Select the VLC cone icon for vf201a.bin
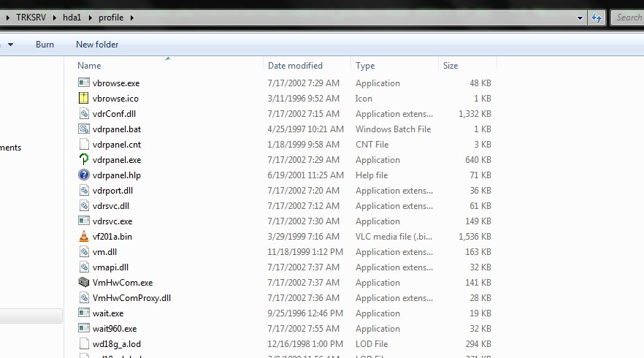The width and height of the screenshot is (644, 358). click(84, 237)
